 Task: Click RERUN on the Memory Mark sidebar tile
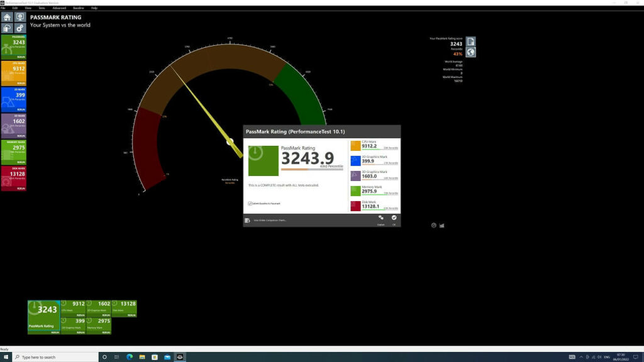(21, 162)
